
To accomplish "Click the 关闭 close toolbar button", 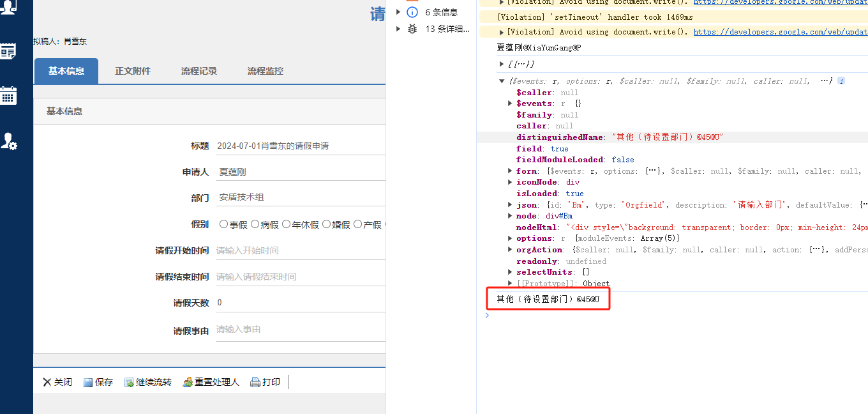I will tap(57, 382).
